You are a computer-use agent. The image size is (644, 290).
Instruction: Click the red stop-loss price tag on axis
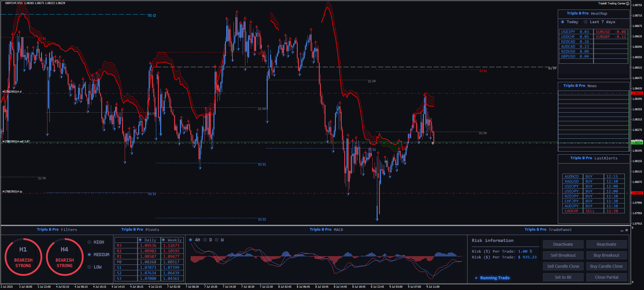click(x=637, y=93)
